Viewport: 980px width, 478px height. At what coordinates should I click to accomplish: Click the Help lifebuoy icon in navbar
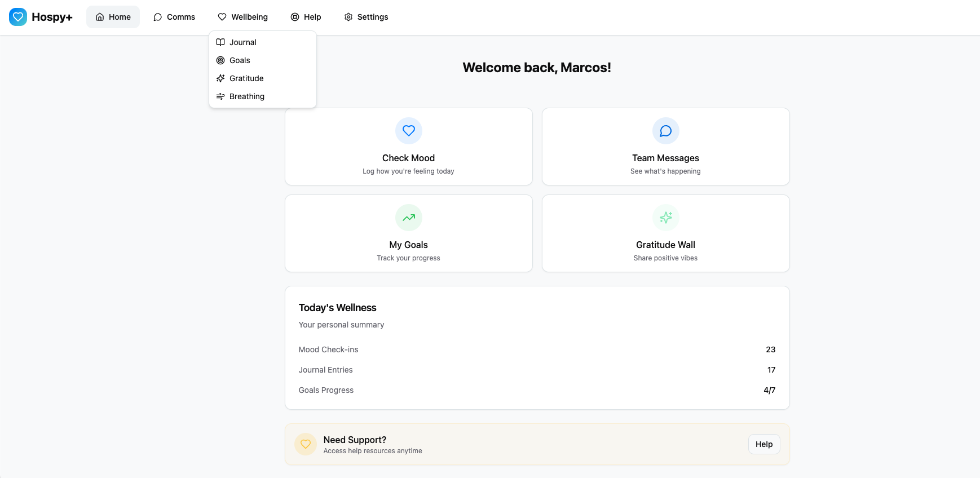[x=295, y=17]
